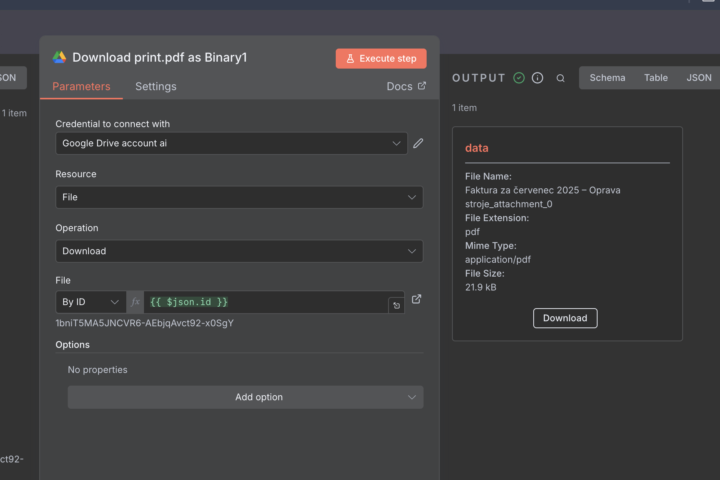720x480 pixels.
Task: Click the green success checkmark beside OUTPUT
Action: click(519, 78)
